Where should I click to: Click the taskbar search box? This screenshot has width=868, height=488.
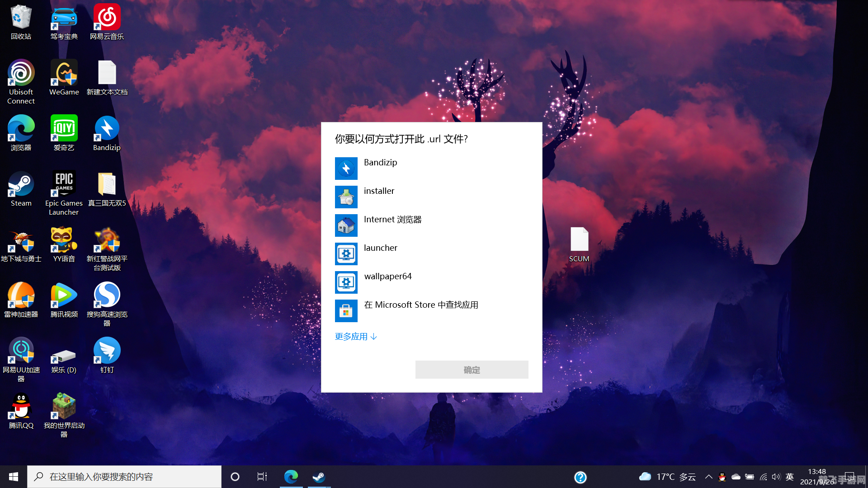(124, 477)
